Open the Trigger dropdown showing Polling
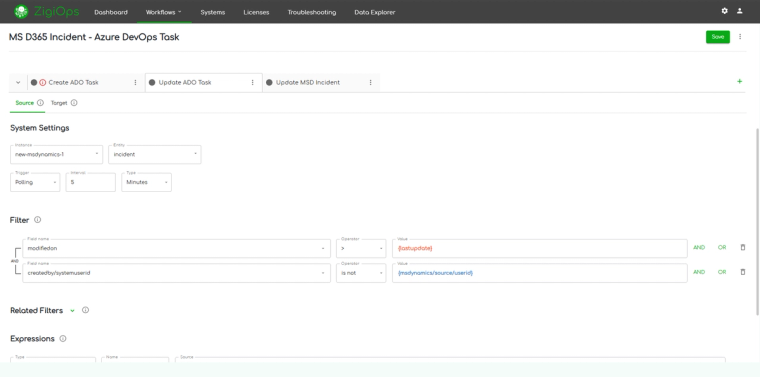The height and width of the screenshot is (377, 760). (x=35, y=182)
